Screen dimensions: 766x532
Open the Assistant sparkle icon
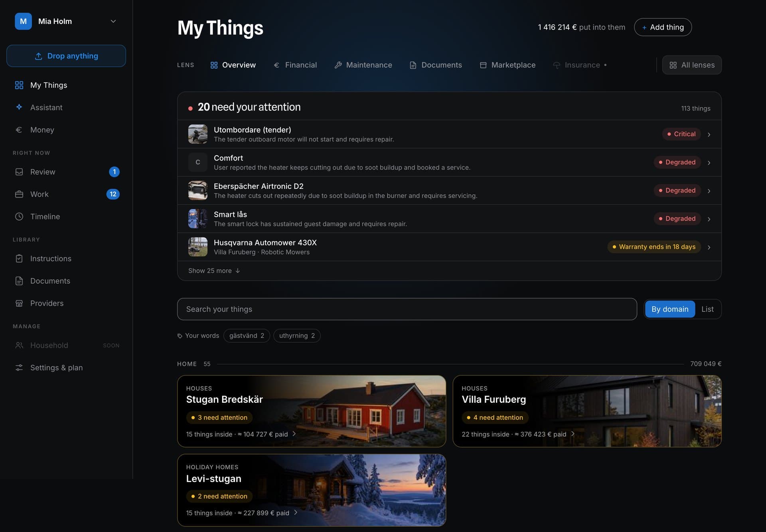19,107
